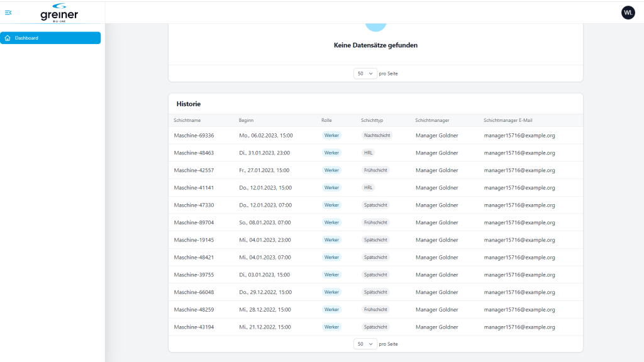The width and height of the screenshot is (644, 362).
Task: Click the Werker badge for Maschine-42557
Action: (x=331, y=170)
